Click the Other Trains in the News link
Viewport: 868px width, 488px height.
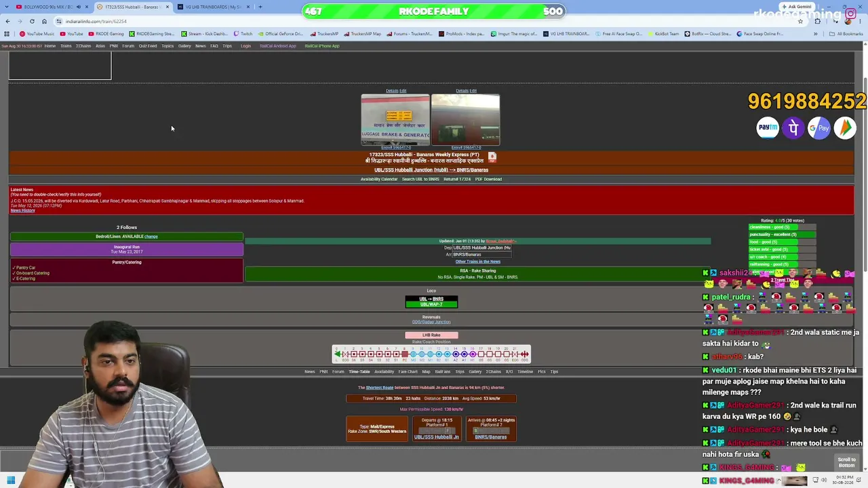tap(478, 262)
